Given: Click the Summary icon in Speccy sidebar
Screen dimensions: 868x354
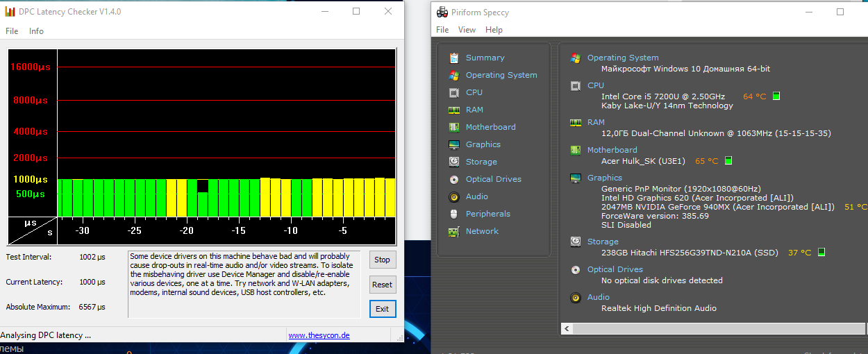Looking at the screenshot, I should pyautogui.click(x=454, y=58).
